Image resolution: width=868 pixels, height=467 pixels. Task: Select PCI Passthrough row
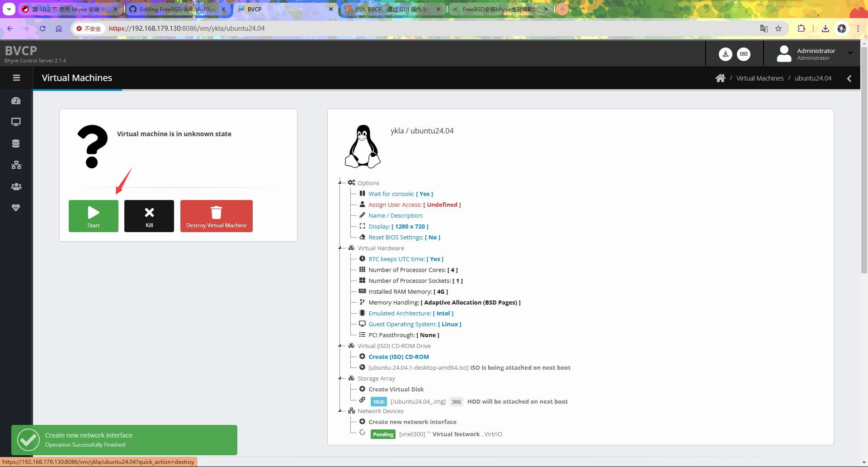pyautogui.click(x=404, y=335)
